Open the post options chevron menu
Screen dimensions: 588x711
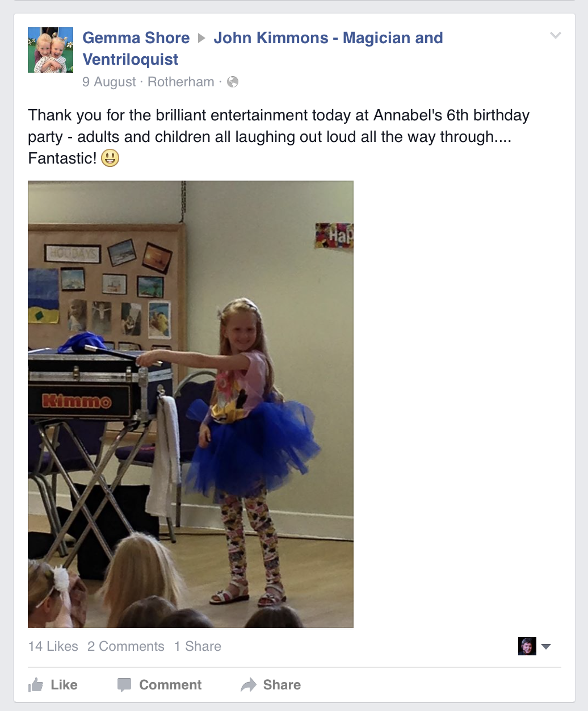click(x=556, y=35)
